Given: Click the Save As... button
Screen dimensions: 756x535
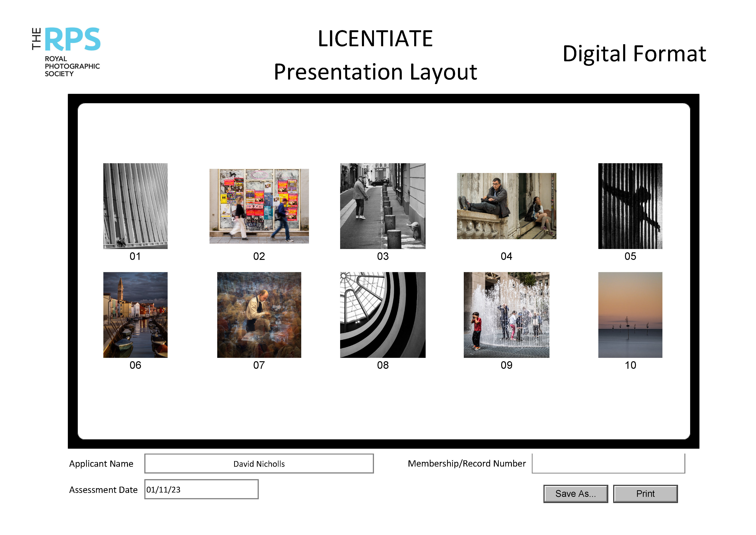Looking at the screenshot, I should [x=575, y=493].
